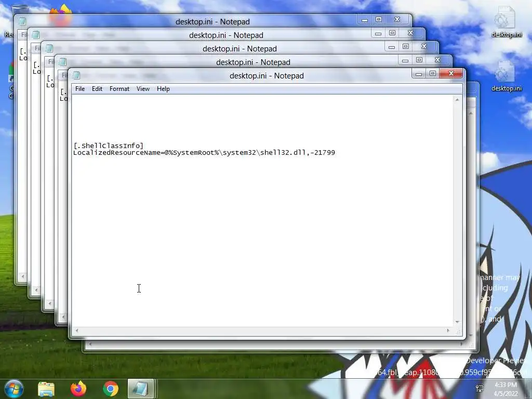Close the fourth desktop.ini Notepad window
Screen dimensions: 532x399
pos(437,60)
